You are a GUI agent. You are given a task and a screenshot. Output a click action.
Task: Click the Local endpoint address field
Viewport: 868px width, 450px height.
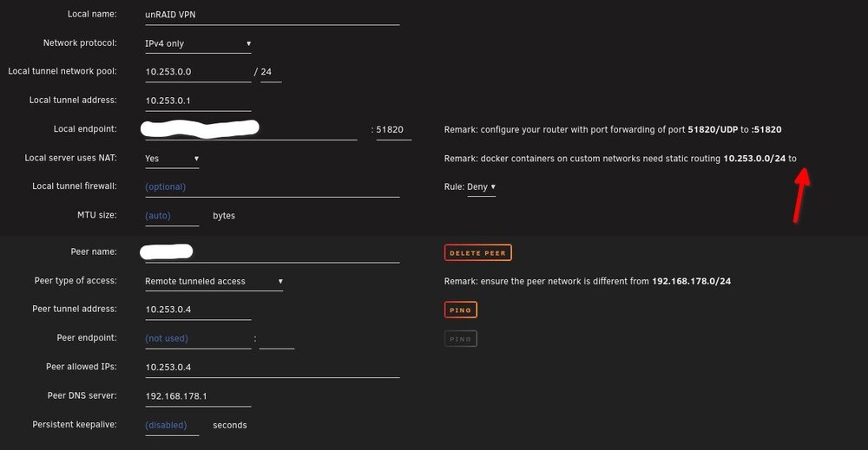click(x=251, y=129)
